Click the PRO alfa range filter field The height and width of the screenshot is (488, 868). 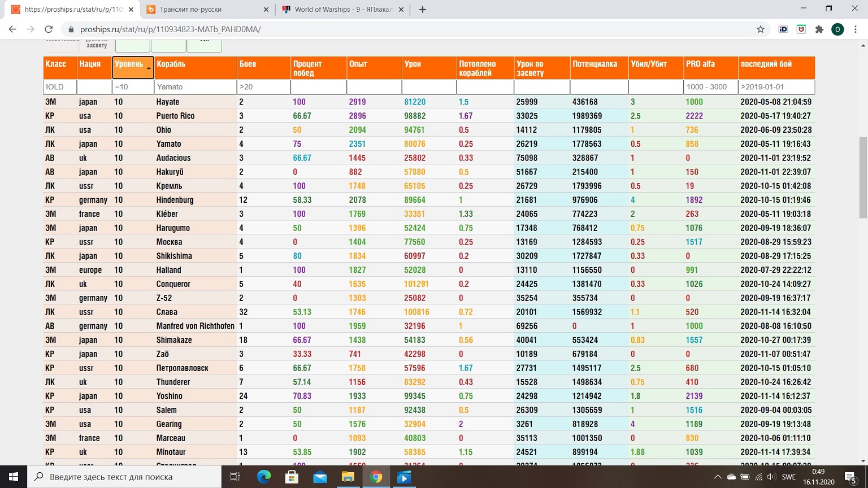[x=710, y=87]
